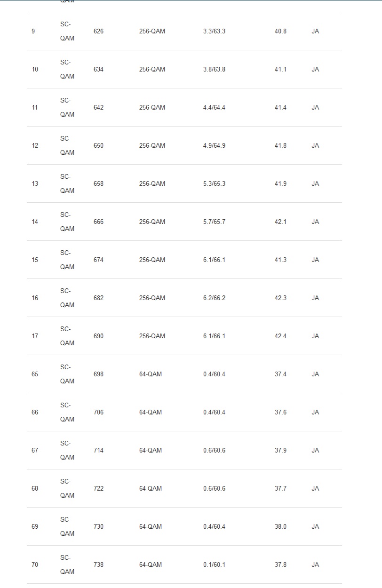Click channel number 9 cell
The height and width of the screenshot is (588, 382).
33,32
